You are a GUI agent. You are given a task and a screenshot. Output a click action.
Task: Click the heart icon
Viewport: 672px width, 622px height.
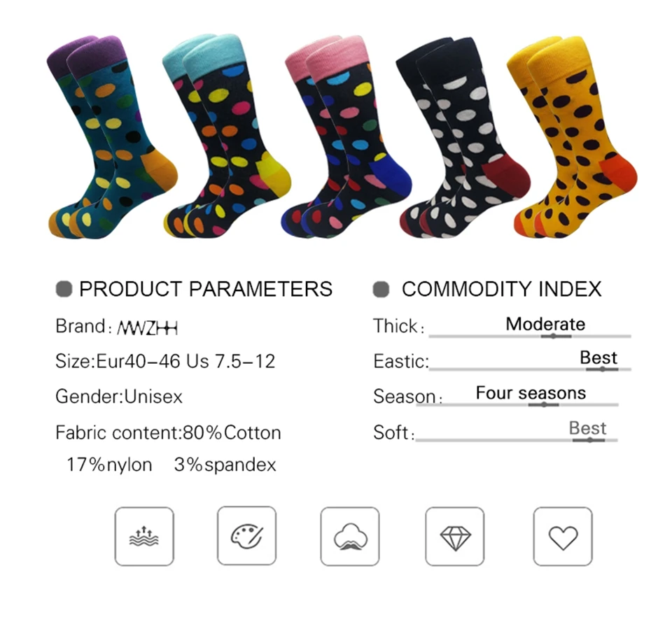pos(563,537)
